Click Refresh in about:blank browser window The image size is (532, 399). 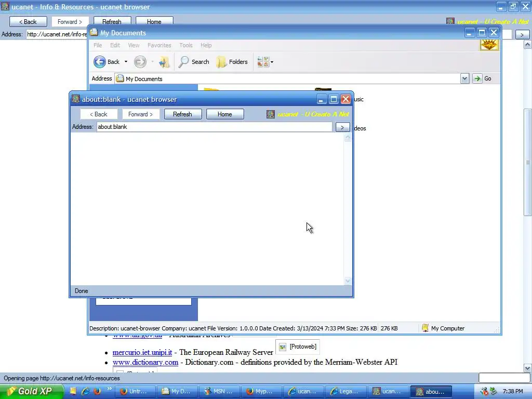[182, 114]
